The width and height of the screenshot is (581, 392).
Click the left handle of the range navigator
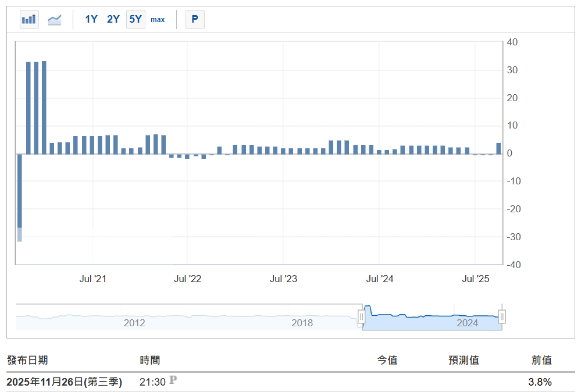click(362, 316)
